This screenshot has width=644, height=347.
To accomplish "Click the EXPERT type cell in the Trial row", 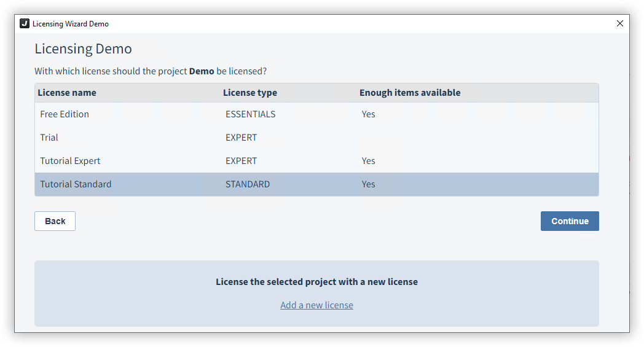I will (241, 138).
